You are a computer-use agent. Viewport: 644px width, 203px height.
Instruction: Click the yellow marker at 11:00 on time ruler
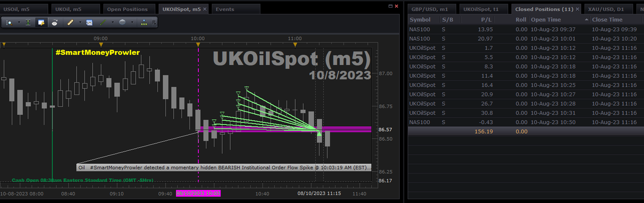tap(295, 45)
